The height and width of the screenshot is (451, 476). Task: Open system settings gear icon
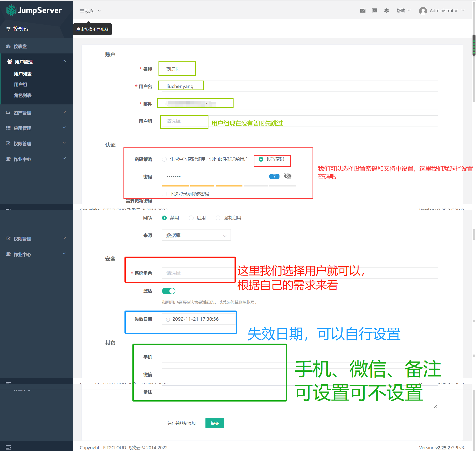386,11
